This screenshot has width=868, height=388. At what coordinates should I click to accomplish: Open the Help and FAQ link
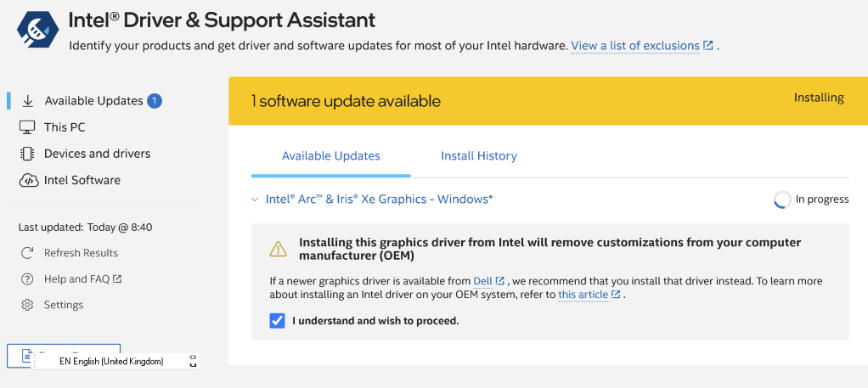pyautogui.click(x=77, y=279)
